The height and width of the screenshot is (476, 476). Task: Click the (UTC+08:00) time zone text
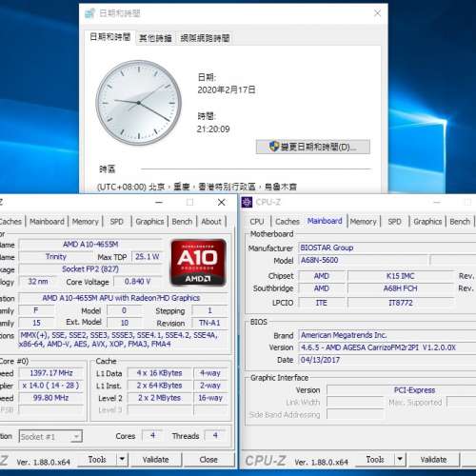tap(197, 187)
